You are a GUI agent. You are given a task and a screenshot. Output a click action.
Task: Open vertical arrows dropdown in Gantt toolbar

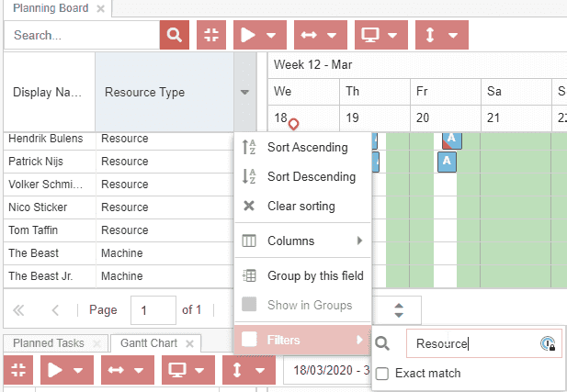click(x=260, y=370)
